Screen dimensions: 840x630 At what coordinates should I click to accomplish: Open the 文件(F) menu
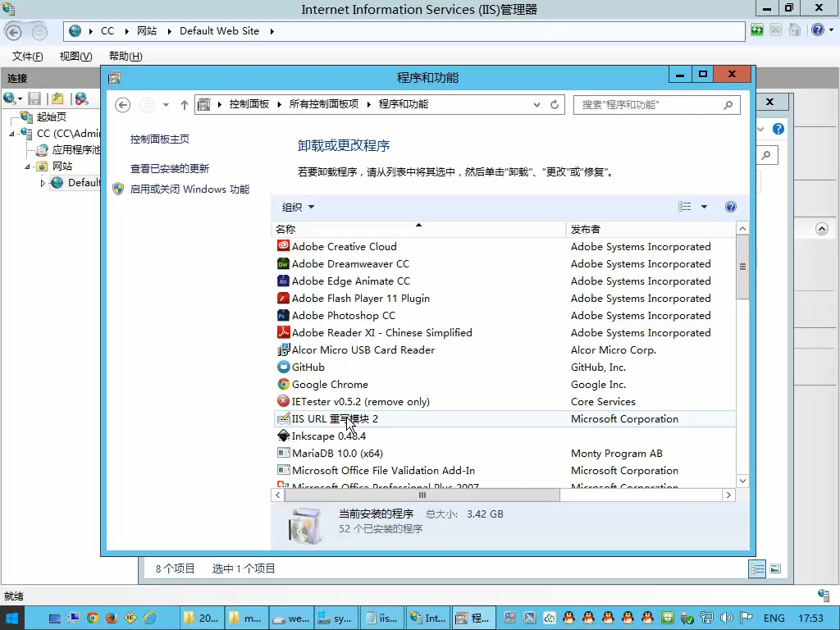pyautogui.click(x=27, y=57)
